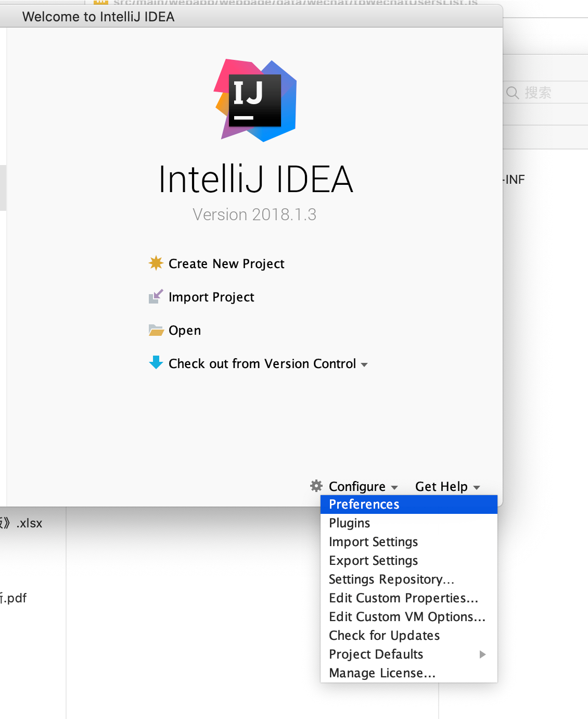Click the Welcome to IntelliJ IDEA title bar

click(251, 17)
